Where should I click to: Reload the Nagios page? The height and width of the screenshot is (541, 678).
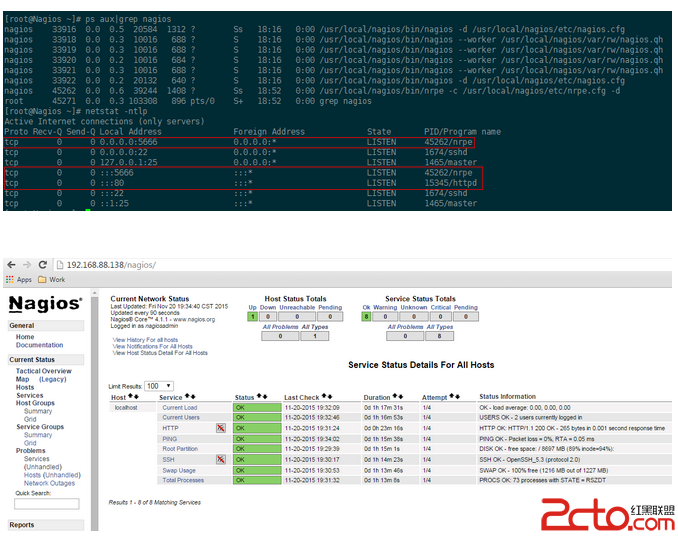42,265
